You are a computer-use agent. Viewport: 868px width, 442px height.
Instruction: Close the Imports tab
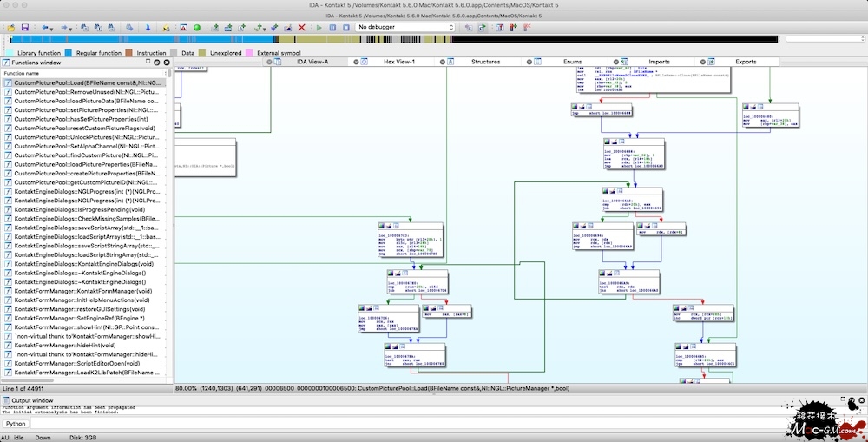point(615,62)
